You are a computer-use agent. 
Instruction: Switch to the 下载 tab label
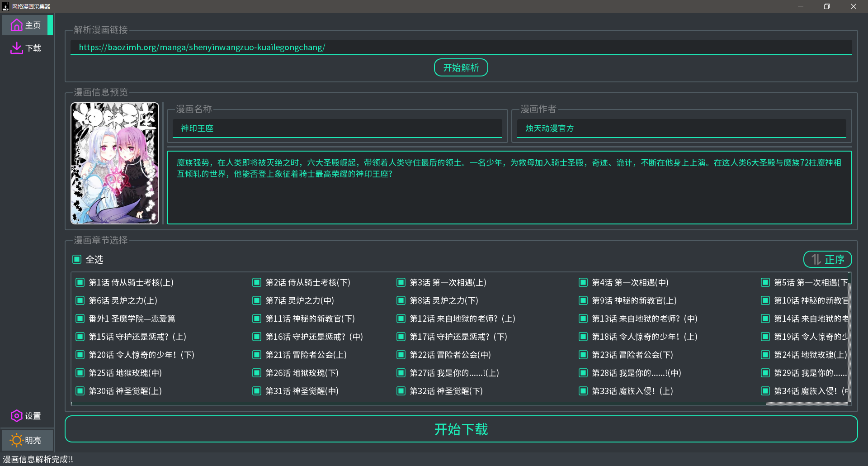[33, 48]
